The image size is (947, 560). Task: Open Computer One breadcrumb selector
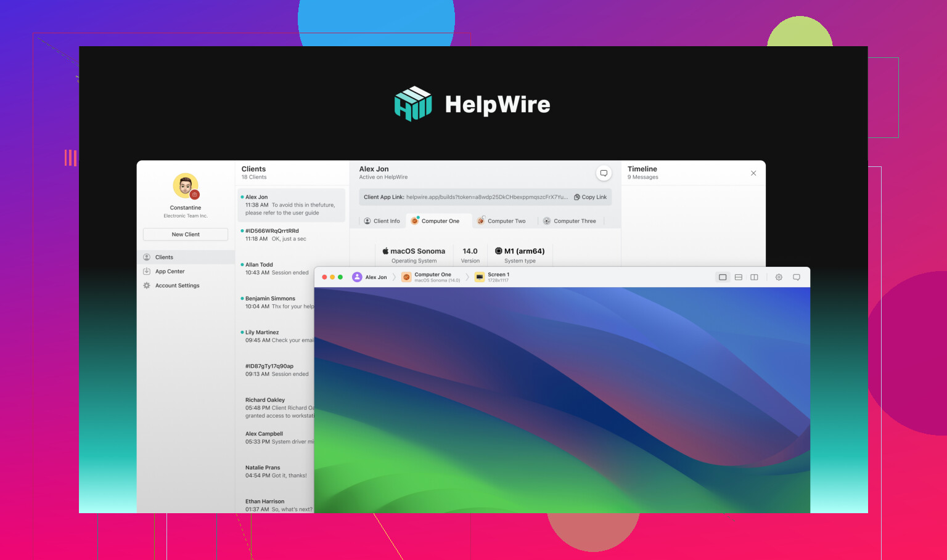432,277
